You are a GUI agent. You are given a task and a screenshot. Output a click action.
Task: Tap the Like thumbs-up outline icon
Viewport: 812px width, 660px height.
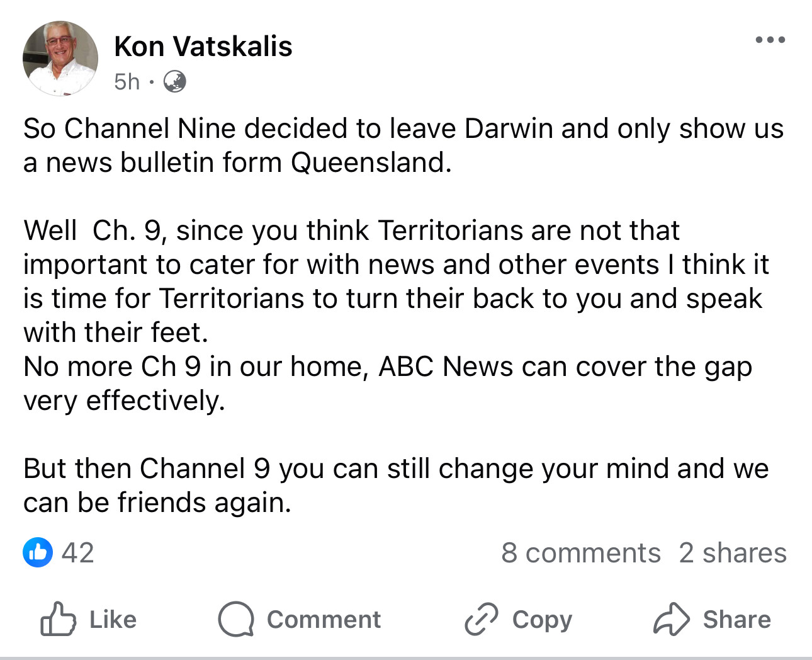tap(58, 620)
